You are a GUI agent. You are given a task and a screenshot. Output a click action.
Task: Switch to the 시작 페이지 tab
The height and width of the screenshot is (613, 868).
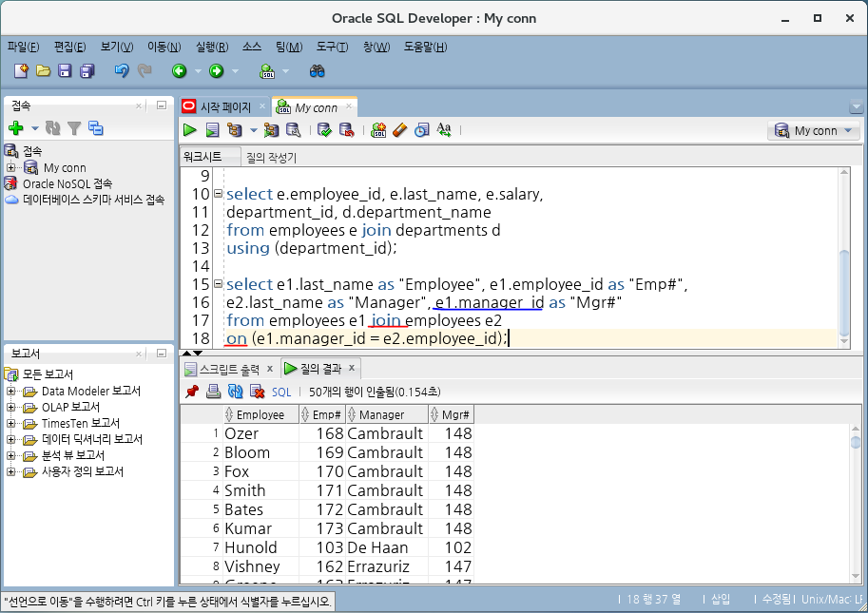click(224, 106)
